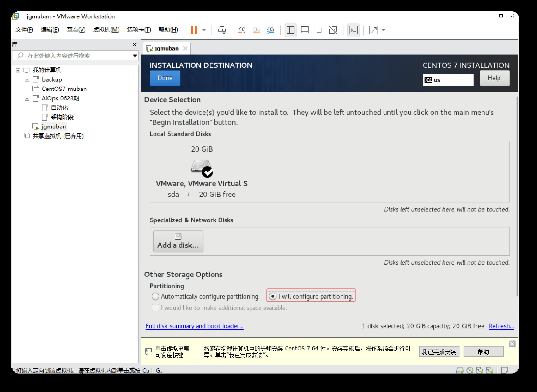Click the stretch guest display icon
The image size is (537, 392).
[x=373, y=30]
